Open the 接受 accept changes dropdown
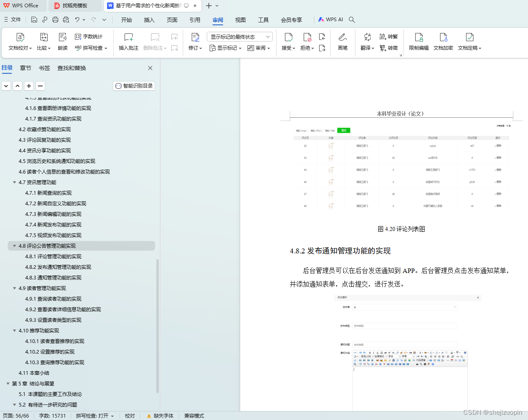 coord(288,42)
